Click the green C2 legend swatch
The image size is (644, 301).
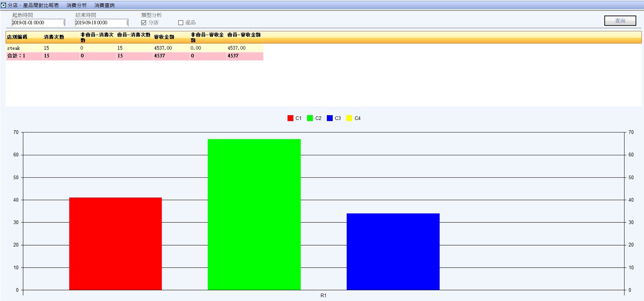coord(310,118)
